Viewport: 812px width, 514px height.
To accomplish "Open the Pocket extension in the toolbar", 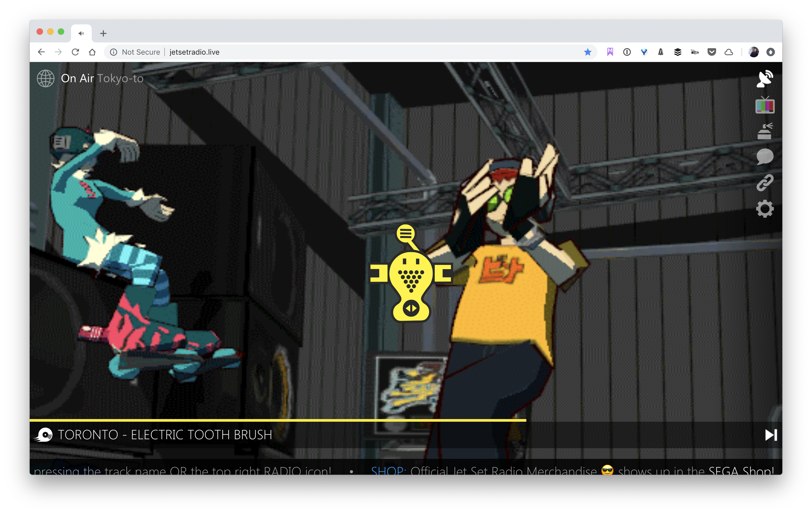I will (712, 52).
